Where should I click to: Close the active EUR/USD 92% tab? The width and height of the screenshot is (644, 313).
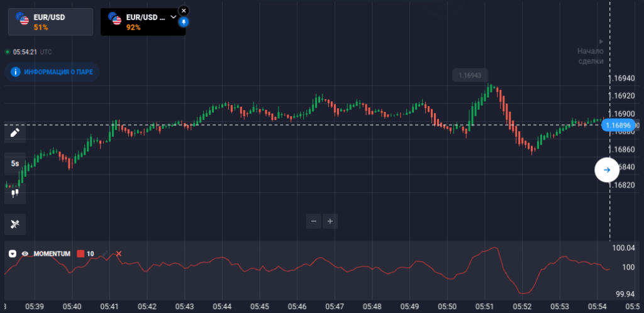(x=184, y=11)
